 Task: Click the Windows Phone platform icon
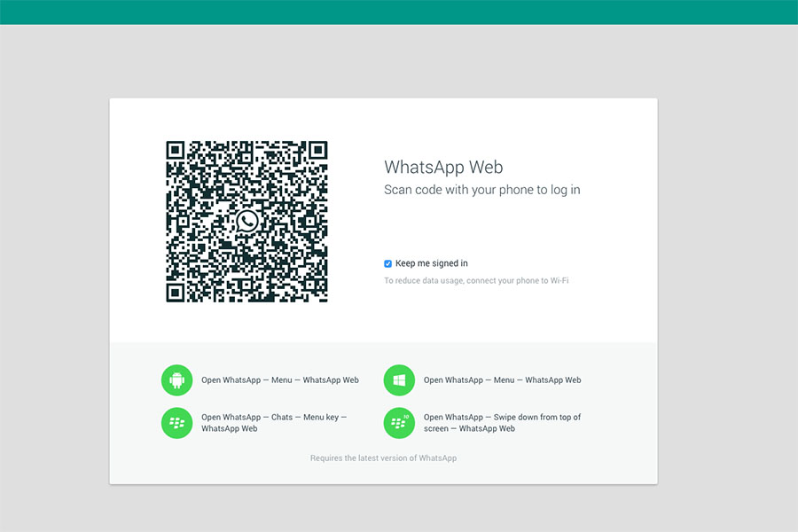click(399, 379)
